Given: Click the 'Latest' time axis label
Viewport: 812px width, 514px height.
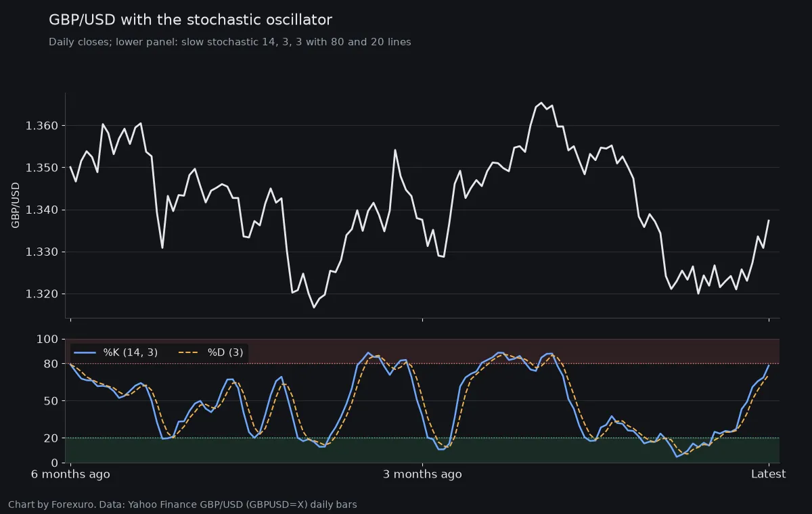Looking at the screenshot, I should [x=769, y=474].
